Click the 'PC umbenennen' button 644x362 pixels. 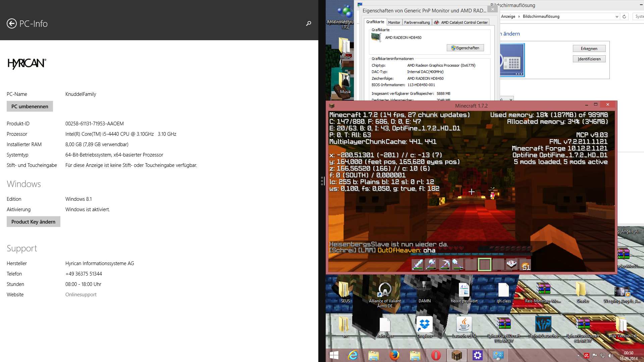tap(30, 106)
